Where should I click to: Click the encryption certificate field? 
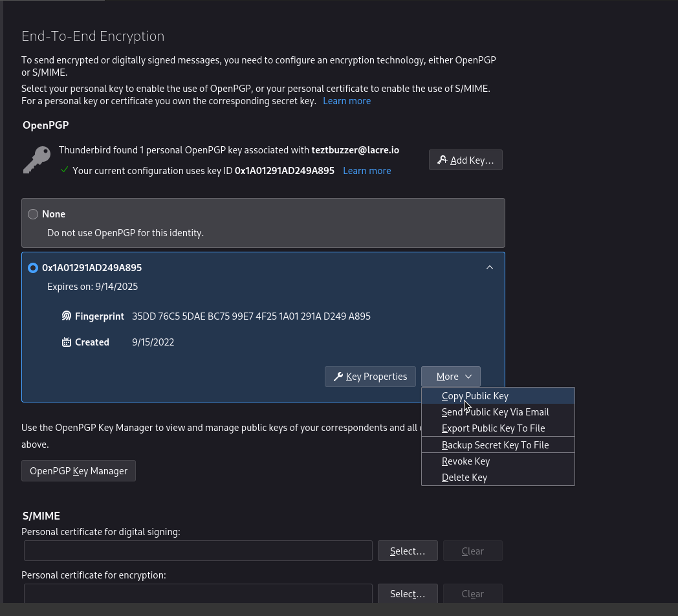pyautogui.click(x=198, y=593)
